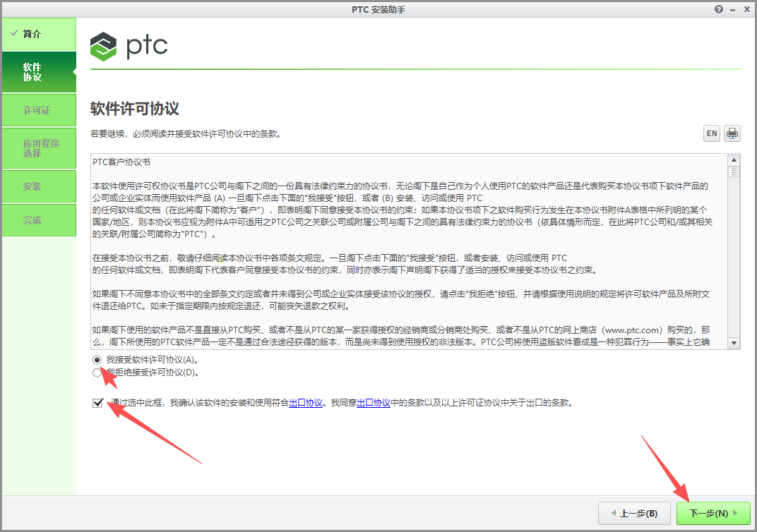Screen dimensions: 757x532
Task: Open help via the question mark icon
Action: (718, 8)
